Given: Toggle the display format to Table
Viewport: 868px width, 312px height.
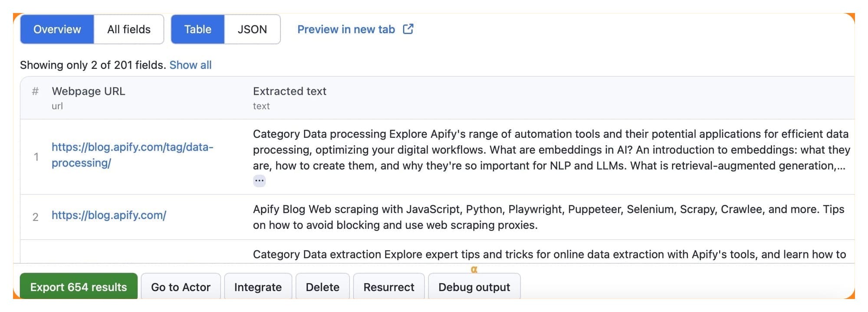Looking at the screenshot, I should pos(198,29).
